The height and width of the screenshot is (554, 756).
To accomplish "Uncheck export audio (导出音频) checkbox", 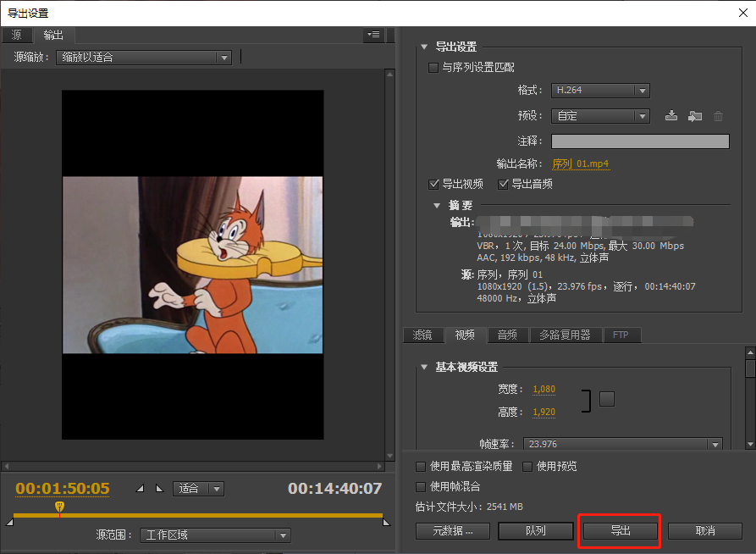I will [x=503, y=184].
